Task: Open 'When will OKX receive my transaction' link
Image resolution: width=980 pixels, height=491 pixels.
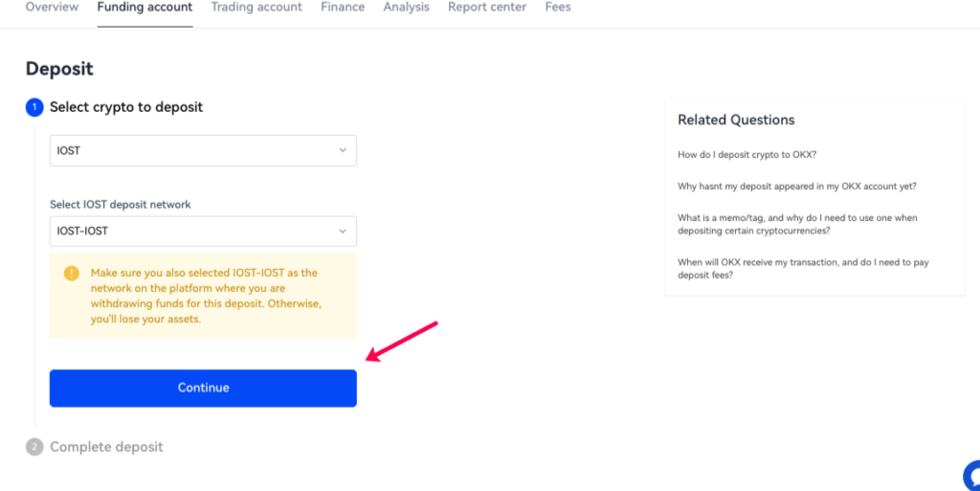Action: tap(803, 269)
